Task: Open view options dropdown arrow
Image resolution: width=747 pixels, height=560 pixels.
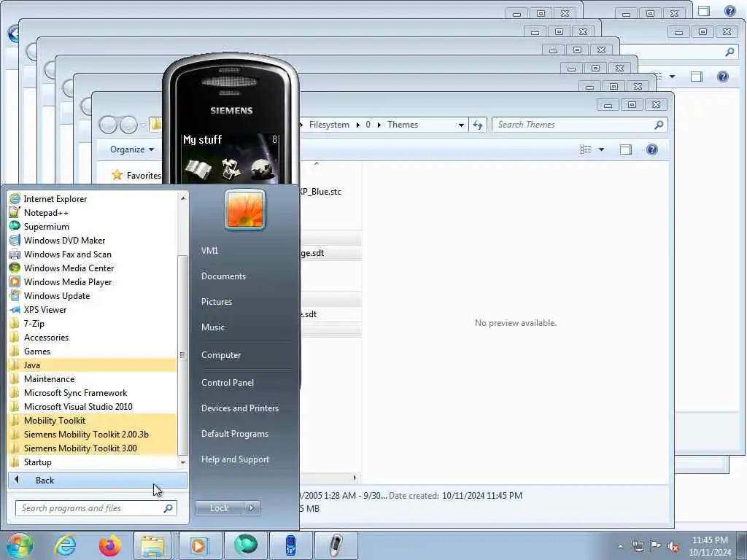Action: tap(601, 149)
